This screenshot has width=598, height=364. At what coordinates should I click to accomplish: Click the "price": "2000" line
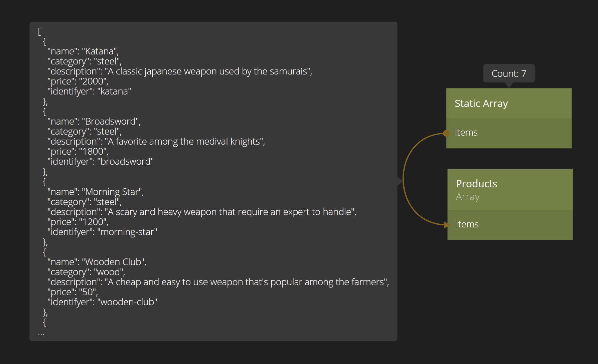coord(78,81)
